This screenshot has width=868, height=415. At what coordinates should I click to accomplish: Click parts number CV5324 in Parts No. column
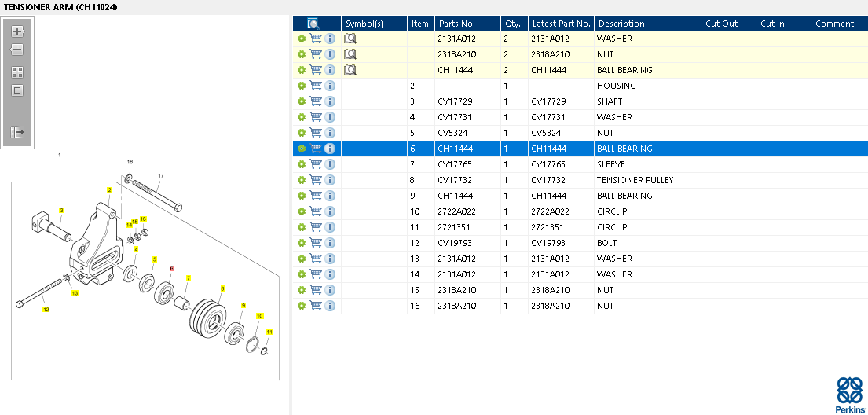click(x=452, y=133)
